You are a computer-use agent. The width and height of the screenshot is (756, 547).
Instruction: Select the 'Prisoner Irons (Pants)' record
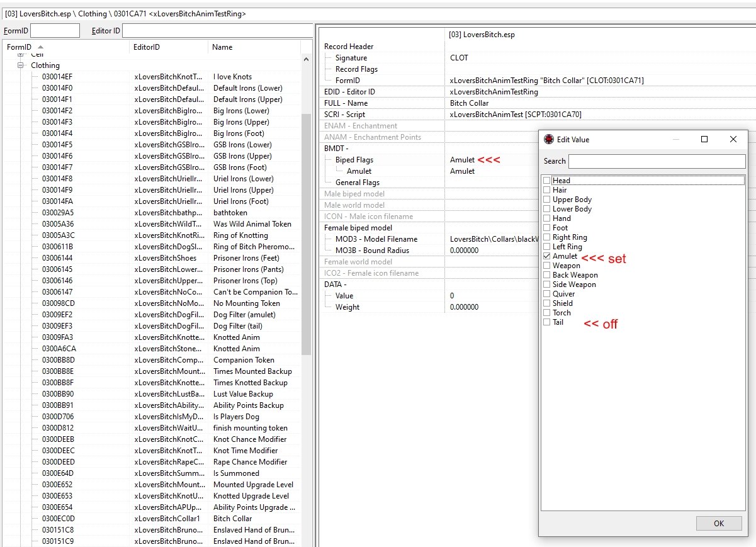(151, 269)
